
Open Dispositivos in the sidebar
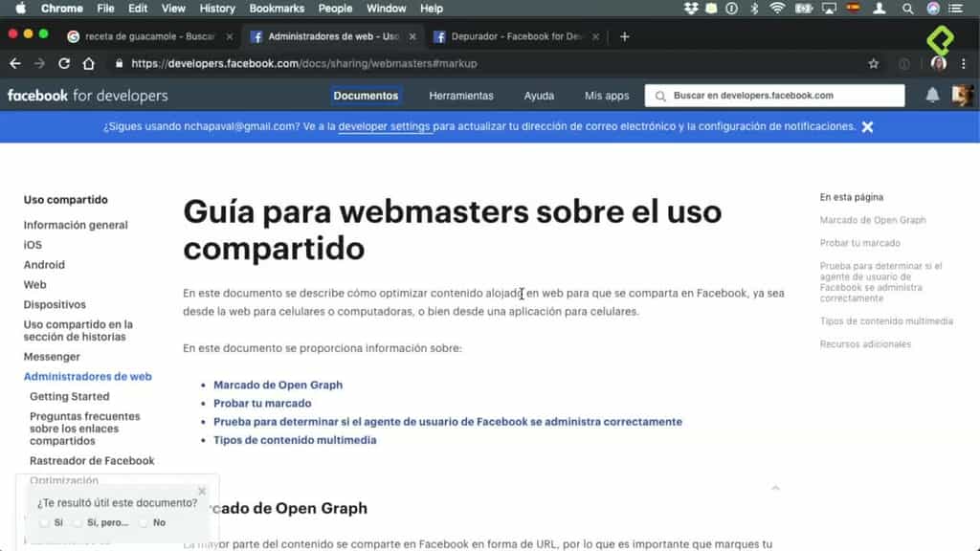pyautogui.click(x=55, y=305)
